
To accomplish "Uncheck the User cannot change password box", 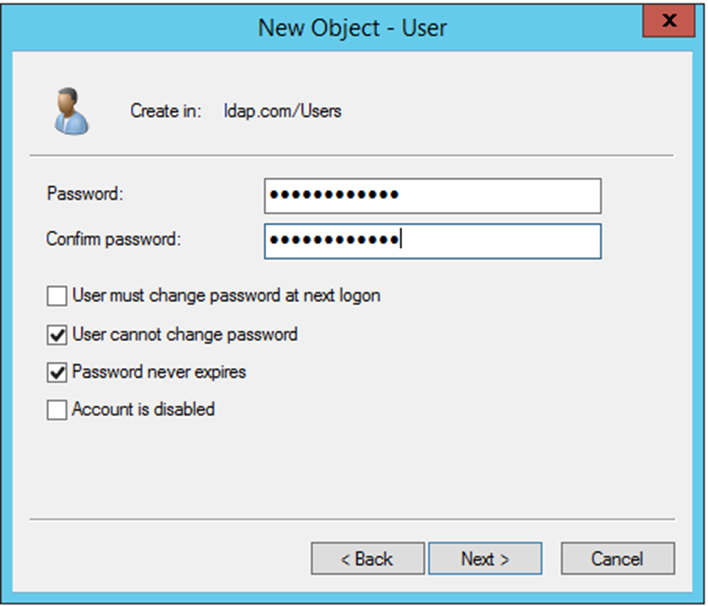I will pyautogui.click(x=57, y=335).
